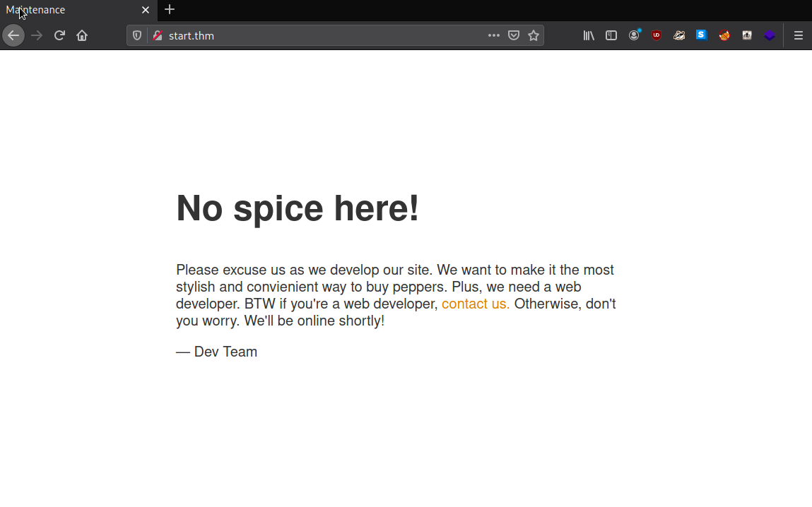Screen dimensions: 812x507
Task: Toggle the sidebar view
Action: pos(611,36)
